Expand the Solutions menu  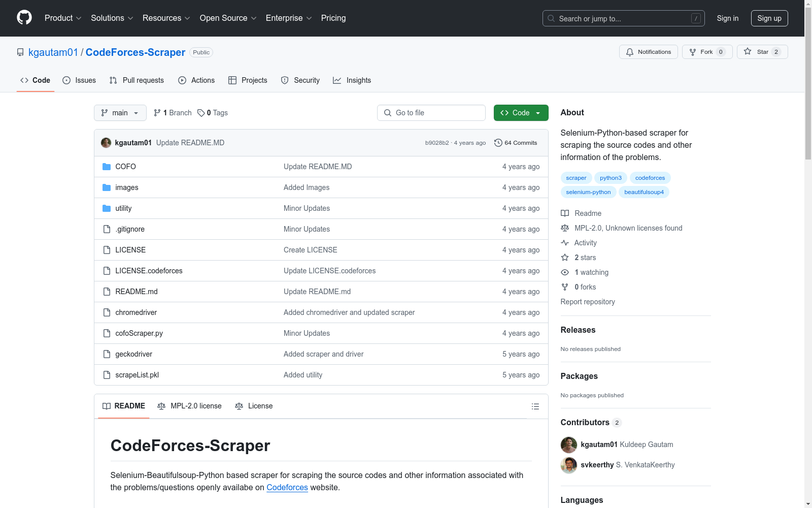click(x=112, y=18)
